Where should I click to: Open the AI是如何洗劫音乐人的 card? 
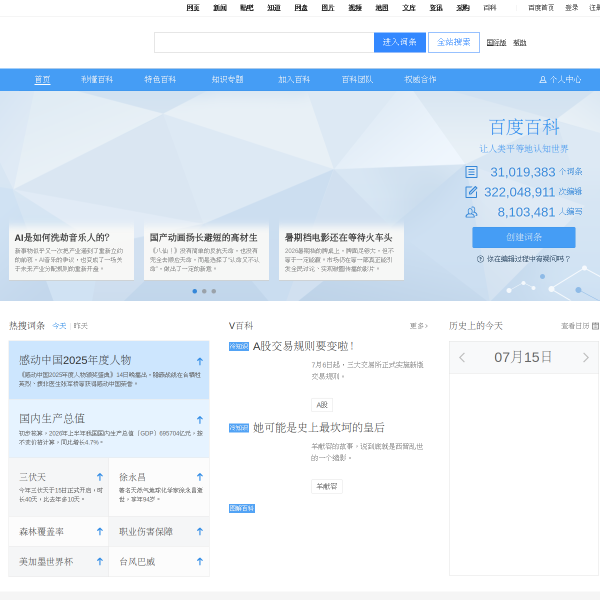72,252
